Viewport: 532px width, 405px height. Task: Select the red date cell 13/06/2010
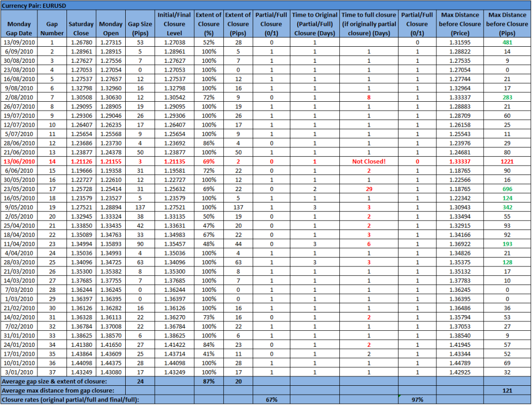[19, 161]
